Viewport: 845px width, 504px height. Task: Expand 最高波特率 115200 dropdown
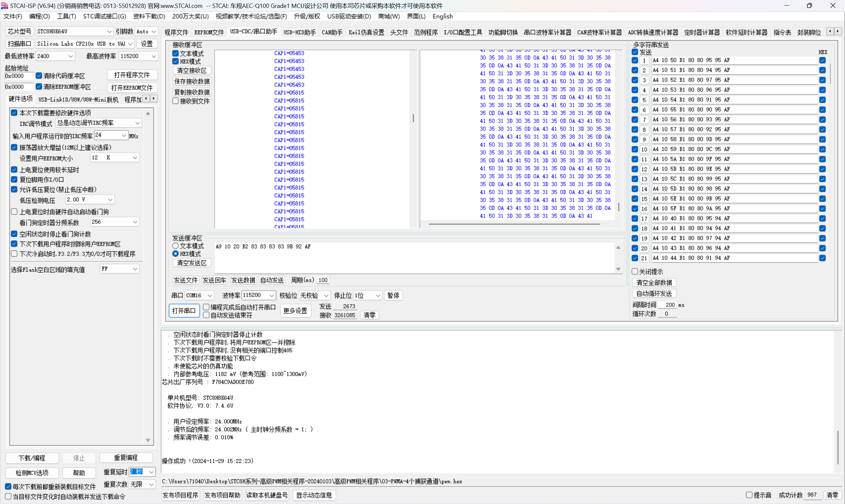click(x=154, y=56)
